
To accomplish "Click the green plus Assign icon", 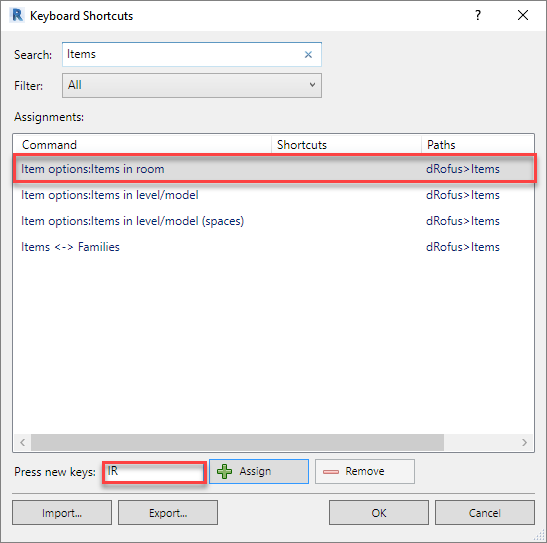I will pos(224,472).
